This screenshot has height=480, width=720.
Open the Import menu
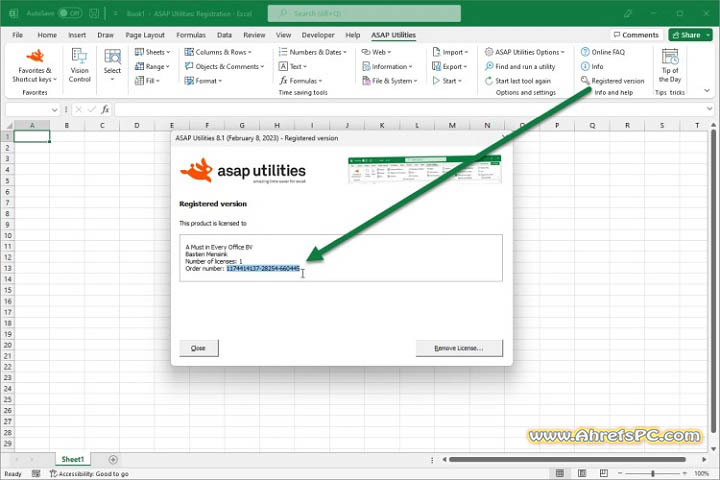click(450, 52)
